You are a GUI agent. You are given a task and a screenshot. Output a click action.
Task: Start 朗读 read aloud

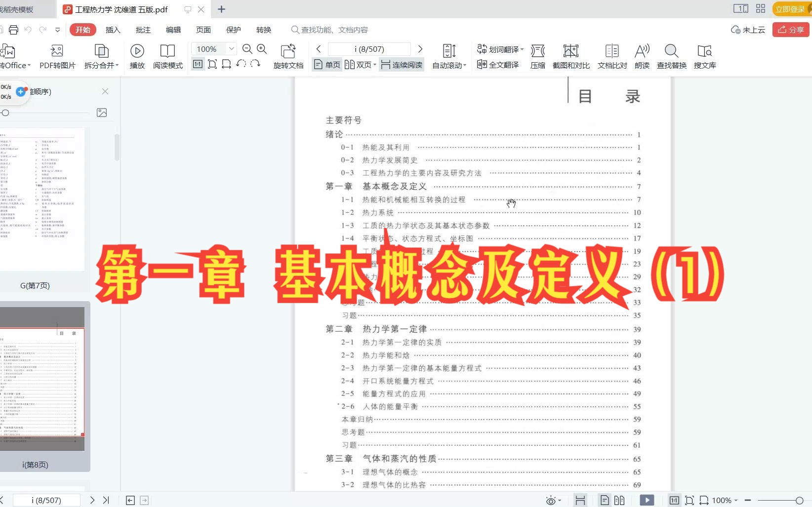(x=642, y=57)
